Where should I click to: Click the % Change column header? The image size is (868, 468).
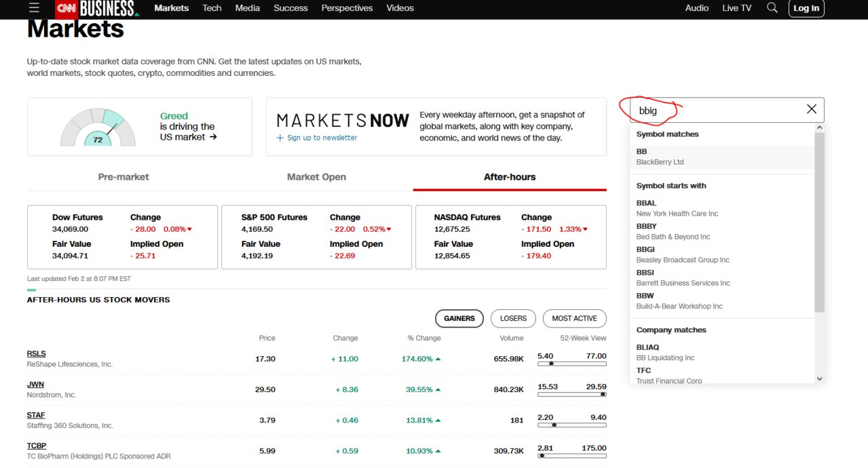tap(424, 338)
